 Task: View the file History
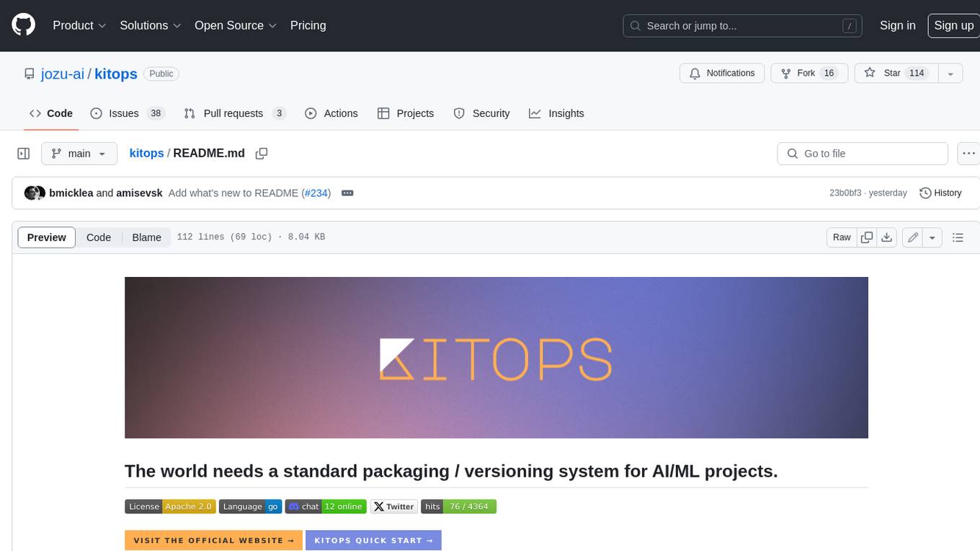[940, 193]
